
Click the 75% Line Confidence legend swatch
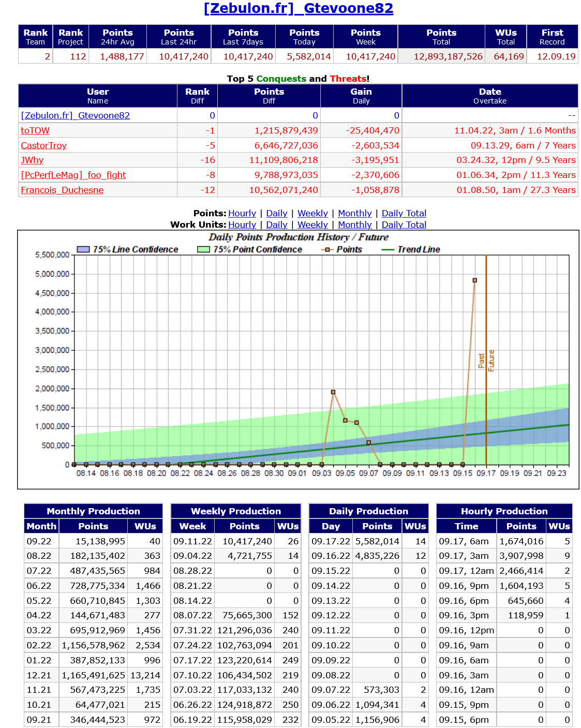pos(83,249)
